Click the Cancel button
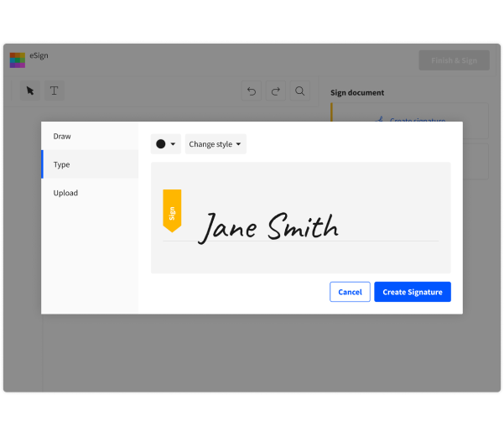Viewport: 504px width, 436px height. [x=350, y=292]
